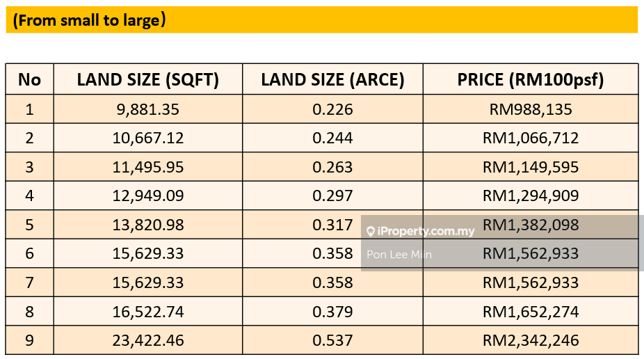The image size is (644, 359).
Task: Click the 12,949.09 land size cell
Action: pyautogui.click(x=148, y=196)
